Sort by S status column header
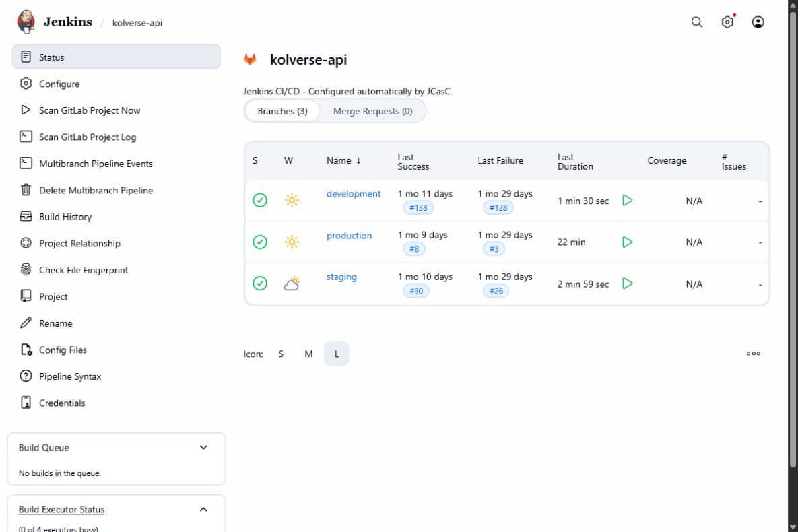Viewport: 798px width, 532px height. pyautogui.click(x=255, y=160)
